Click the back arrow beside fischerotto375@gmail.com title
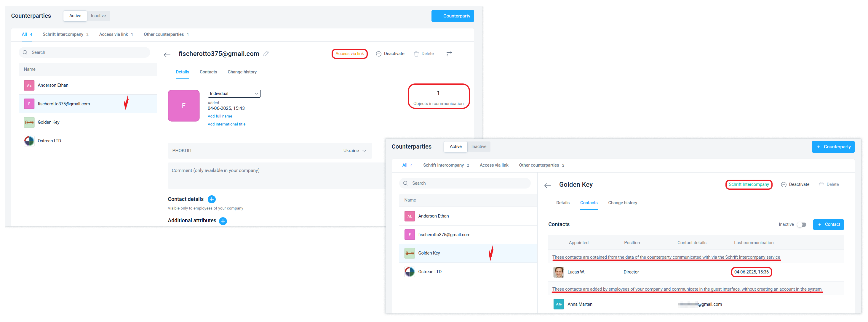The height and width of the screenshot is (322, 868). tap(167, 55)
